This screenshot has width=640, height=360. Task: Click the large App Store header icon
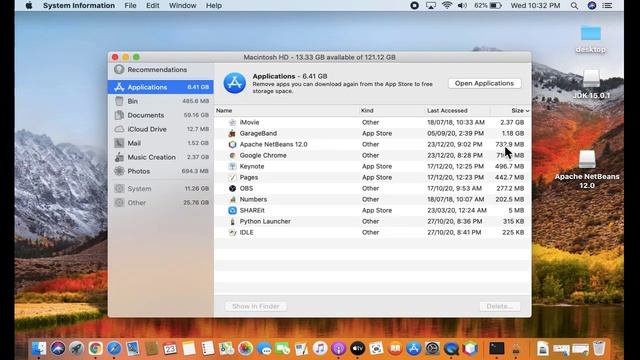point(235,83)
